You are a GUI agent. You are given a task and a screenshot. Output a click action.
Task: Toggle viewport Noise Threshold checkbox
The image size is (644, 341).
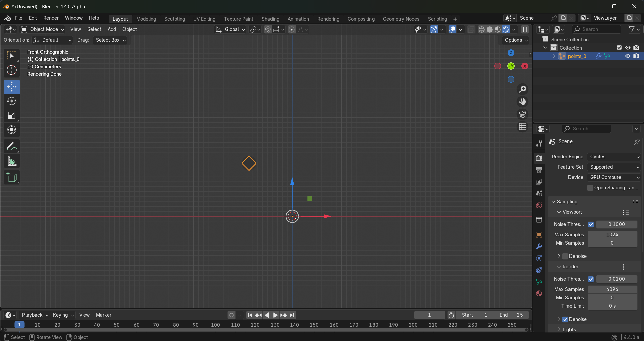tap(591, 224)
